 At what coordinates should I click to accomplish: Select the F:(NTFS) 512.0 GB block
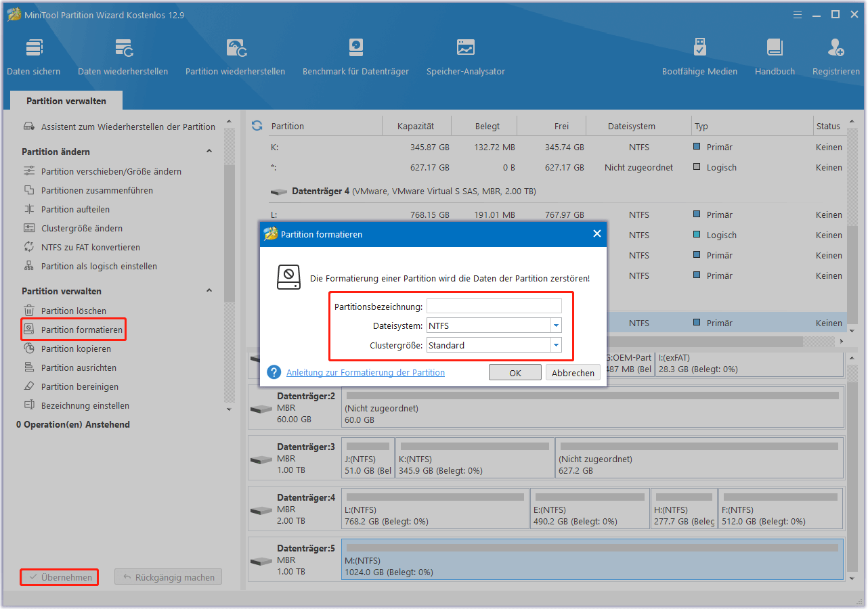click(x=781, y=508)
